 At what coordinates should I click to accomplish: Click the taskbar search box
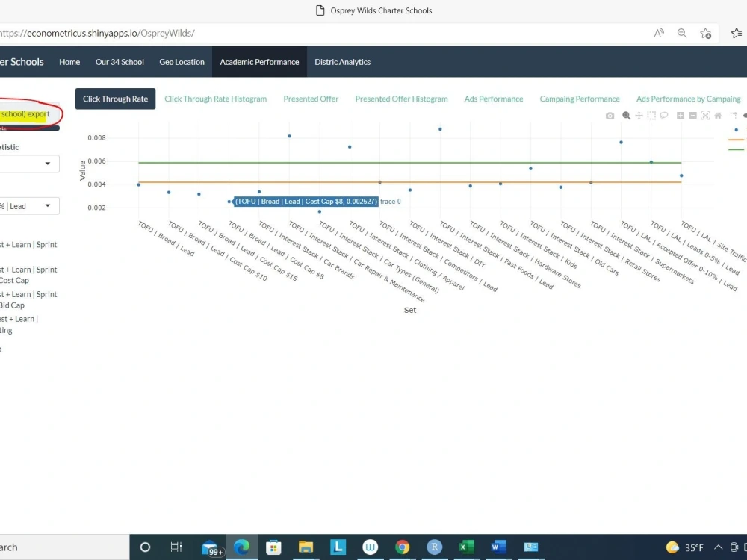tap(64, 547)
